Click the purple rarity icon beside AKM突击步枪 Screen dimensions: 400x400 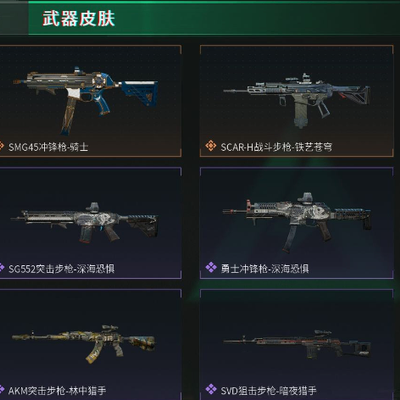[x=1, y=389]
